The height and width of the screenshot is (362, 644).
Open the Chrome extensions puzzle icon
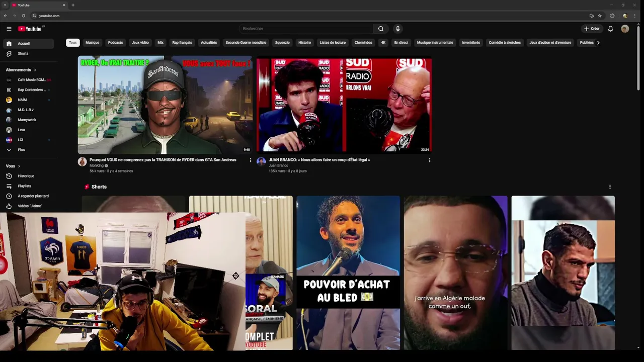click(612, 16)
